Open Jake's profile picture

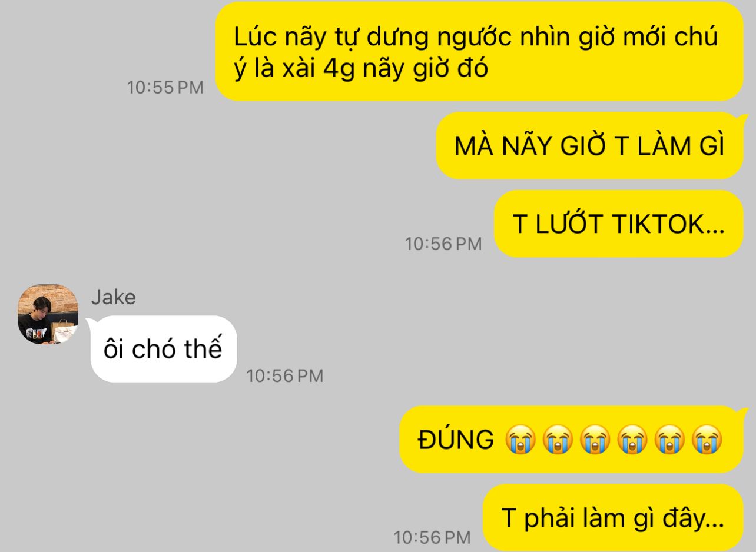(x=48, y=314)
